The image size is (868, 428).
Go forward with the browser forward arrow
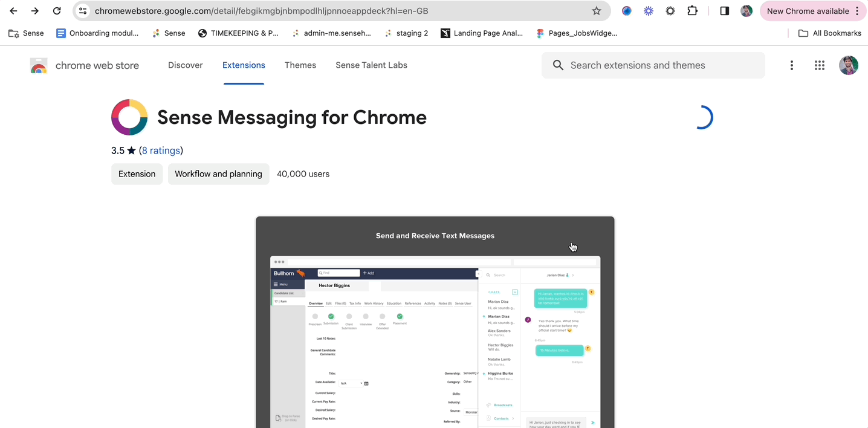tap(35, 11)
